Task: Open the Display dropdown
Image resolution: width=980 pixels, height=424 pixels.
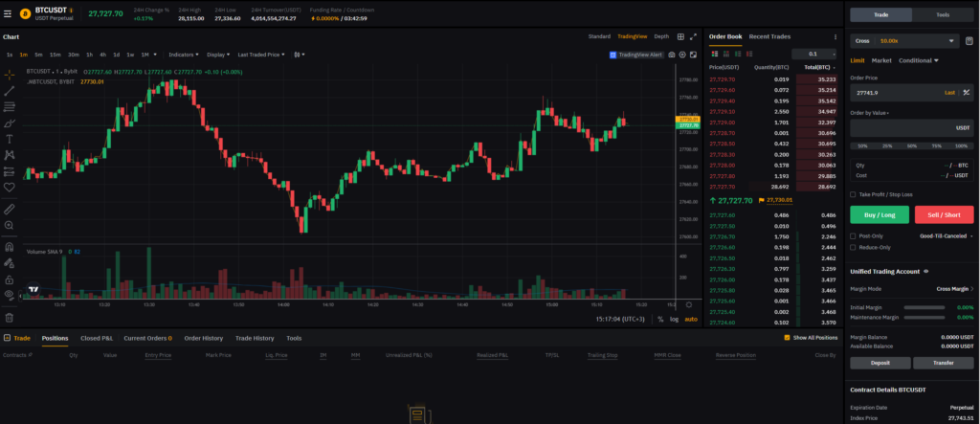Action: 218,55
